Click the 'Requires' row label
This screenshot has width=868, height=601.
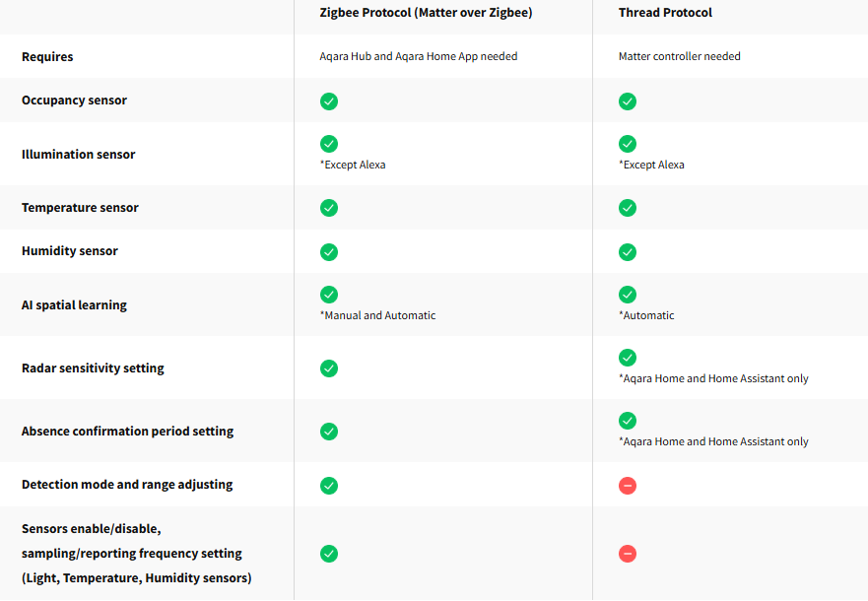pyautogui.click(x=47, y=57)
